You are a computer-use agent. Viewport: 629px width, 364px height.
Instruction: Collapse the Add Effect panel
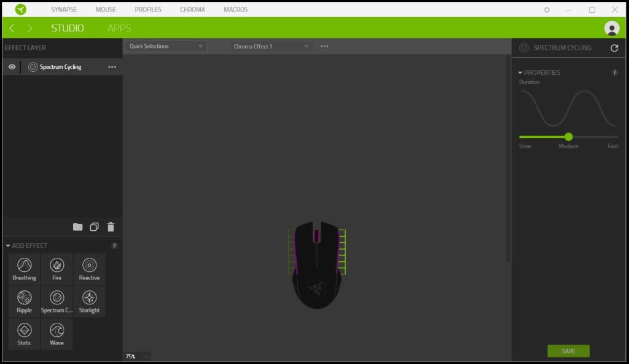(x=9, y=246)
